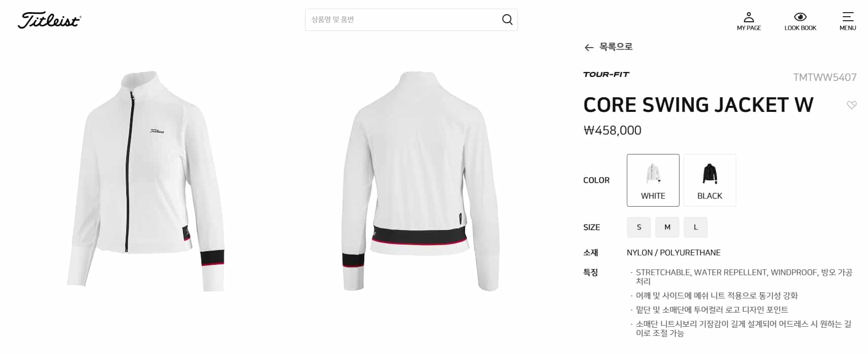Click the LOOK BOOK label
868x354 pixels.
click(x=801, y=28)
